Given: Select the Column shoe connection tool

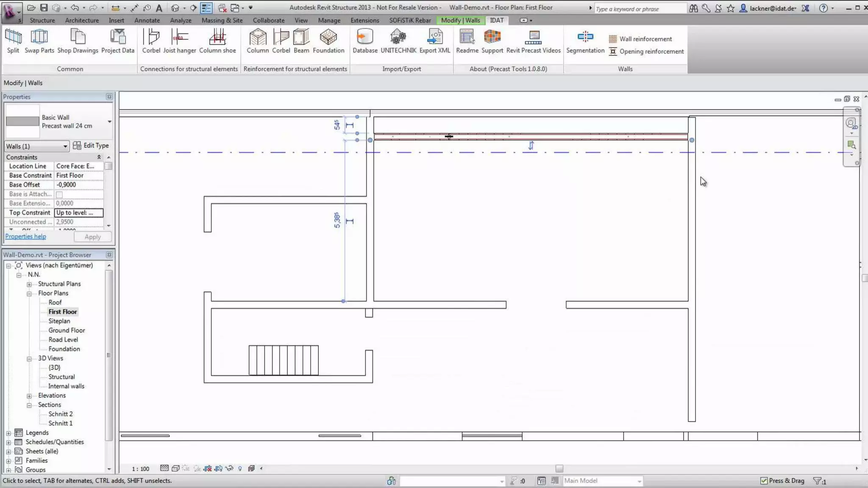Looking at the screenshot, I should click(x=217, y=38).
